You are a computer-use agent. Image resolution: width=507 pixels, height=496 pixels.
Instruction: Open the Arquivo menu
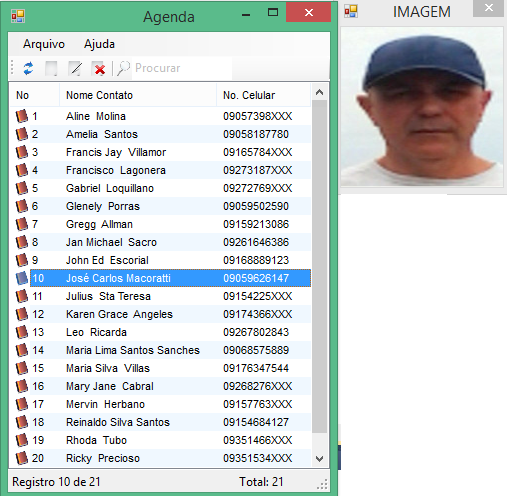(x=44, y=44)
